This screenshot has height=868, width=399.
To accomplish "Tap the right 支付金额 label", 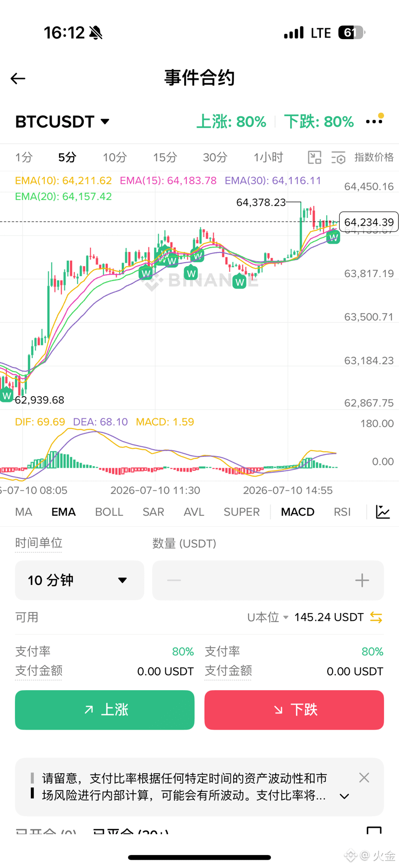I will coord(228,671).
